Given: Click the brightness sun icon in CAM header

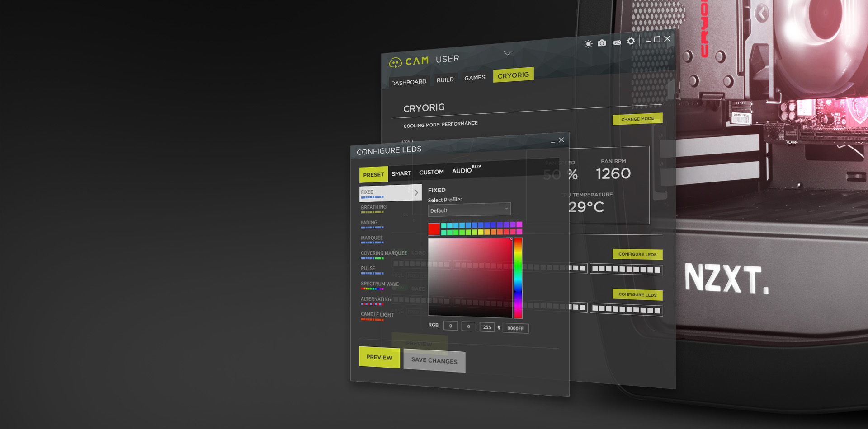Looking at the screenshot, I should tap(588, 44).
